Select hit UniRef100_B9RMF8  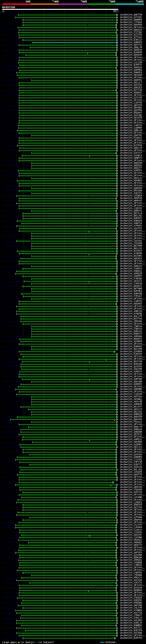[131, 72]
